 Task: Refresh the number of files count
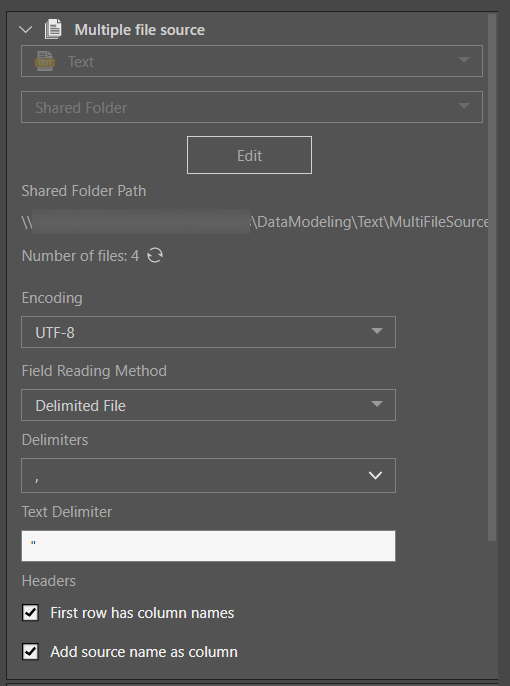pyautogui.click(x=155, y=256)
